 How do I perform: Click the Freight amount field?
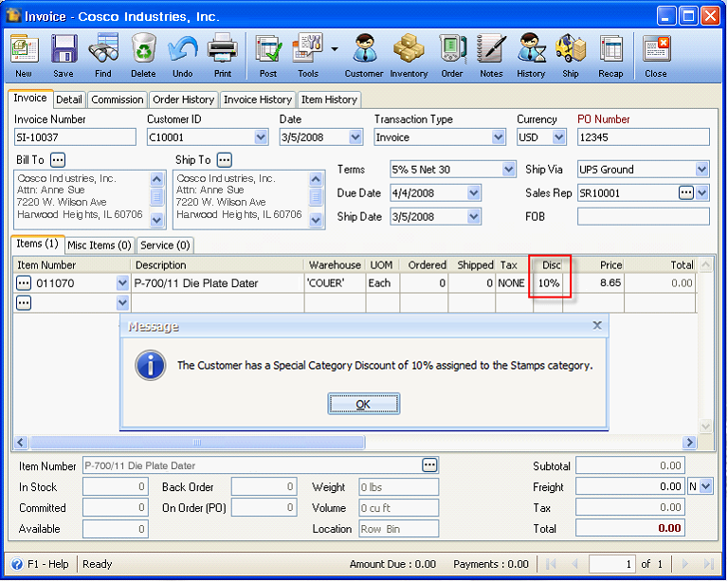click(x=630, y=487)
